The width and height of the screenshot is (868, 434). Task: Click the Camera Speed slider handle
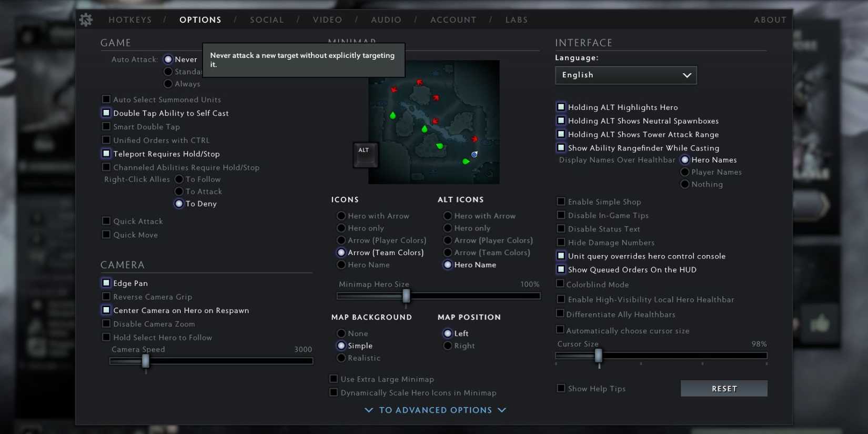(146, 361)
